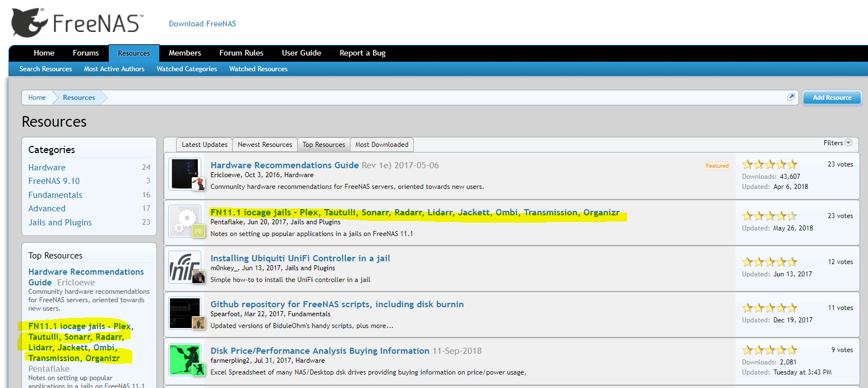Open the Jails and Plugins category

point(60,223)
